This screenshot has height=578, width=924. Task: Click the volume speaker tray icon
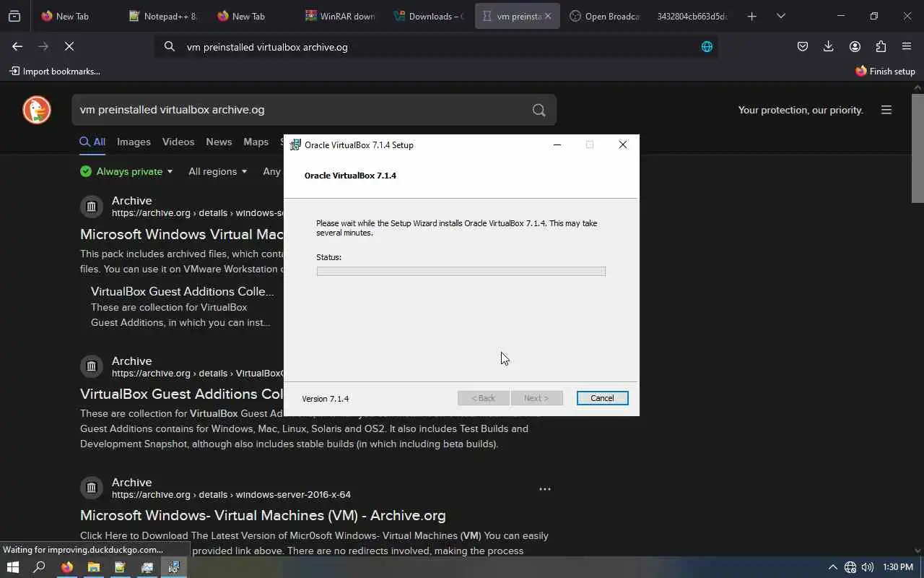coord(868,567)
